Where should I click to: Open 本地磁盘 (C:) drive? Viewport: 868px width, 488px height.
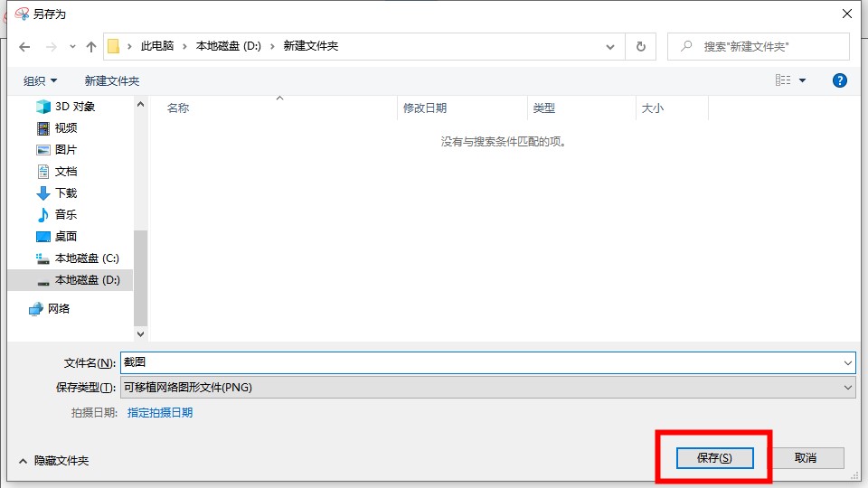tap(86, 258)
